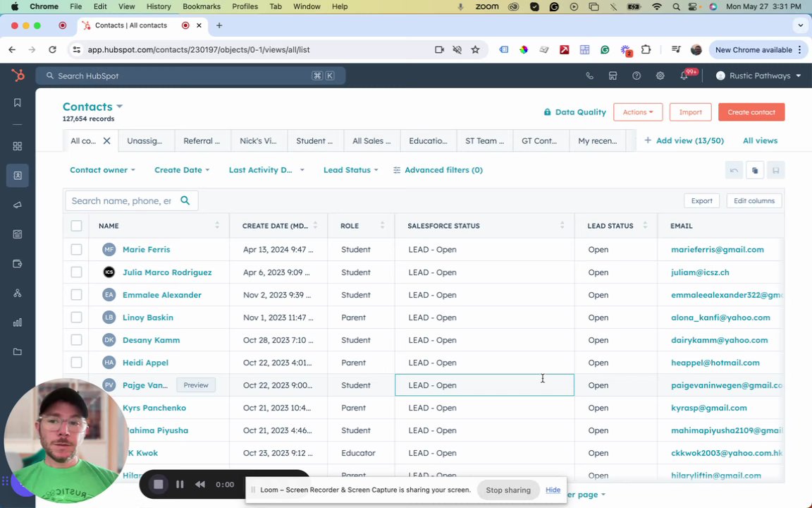Viewport: 812px width, 508px height.
Task: Switch to the ST Team view tab
Action: [484, 140]
